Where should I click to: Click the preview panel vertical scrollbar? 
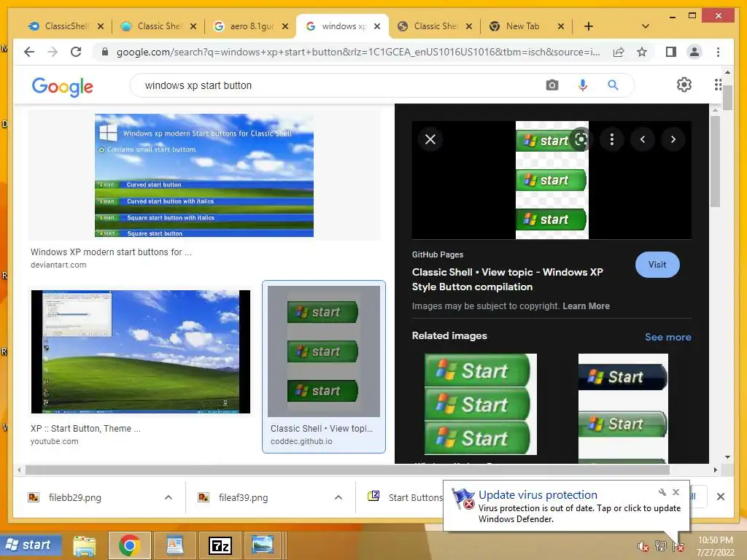(x=715, y=162)
